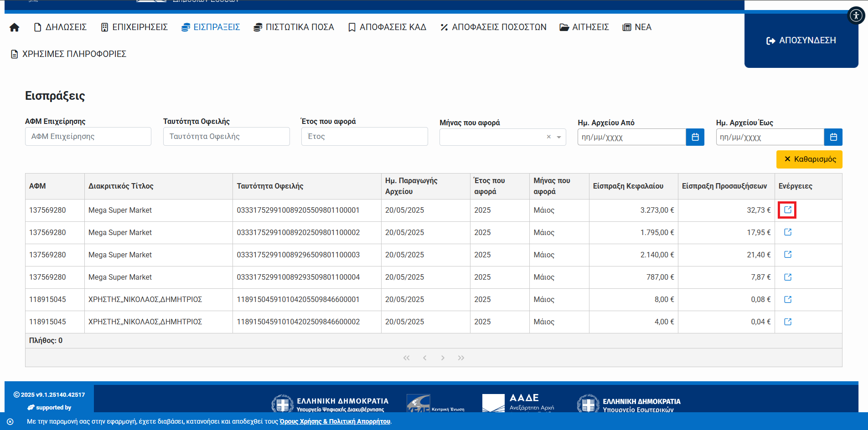The height and width of the screenshot is (430, 868).
Task: Click Πλήθος: 0 count text
Action: pos(46,341)
